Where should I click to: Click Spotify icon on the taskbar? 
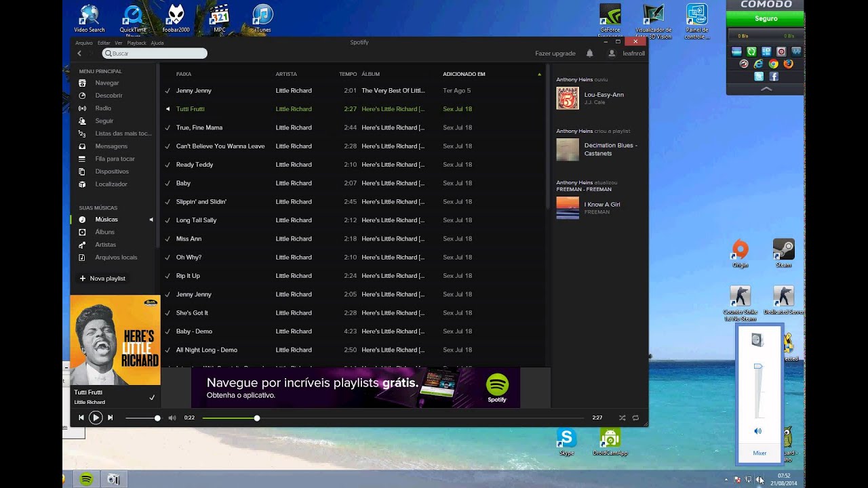click(87, 479)
